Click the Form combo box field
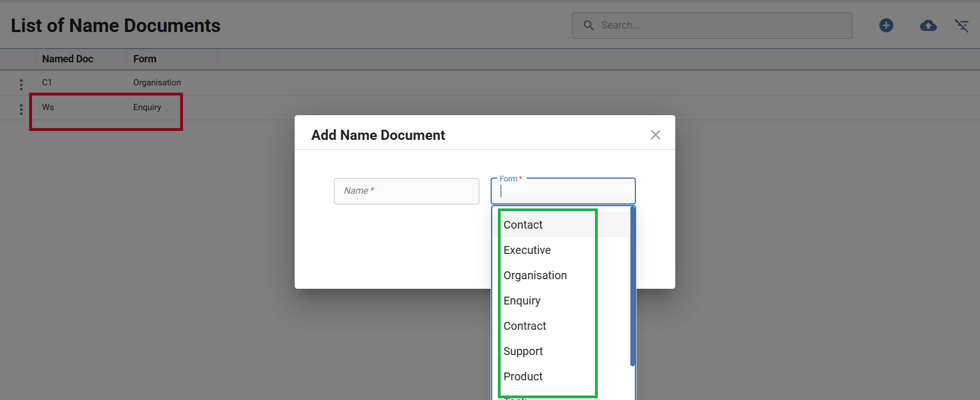Viewport: 980px width, 400px height. (x=563, y=191)
